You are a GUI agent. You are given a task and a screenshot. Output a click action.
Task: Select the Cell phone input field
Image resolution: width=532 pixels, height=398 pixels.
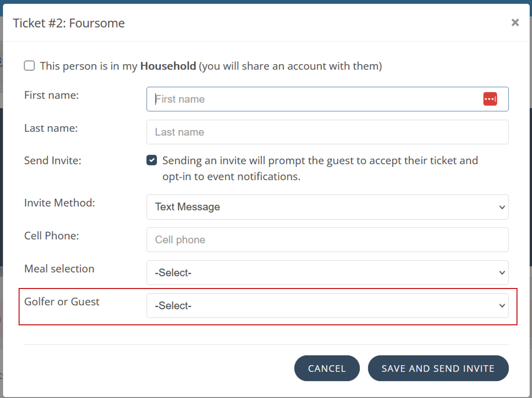(327, 240)
